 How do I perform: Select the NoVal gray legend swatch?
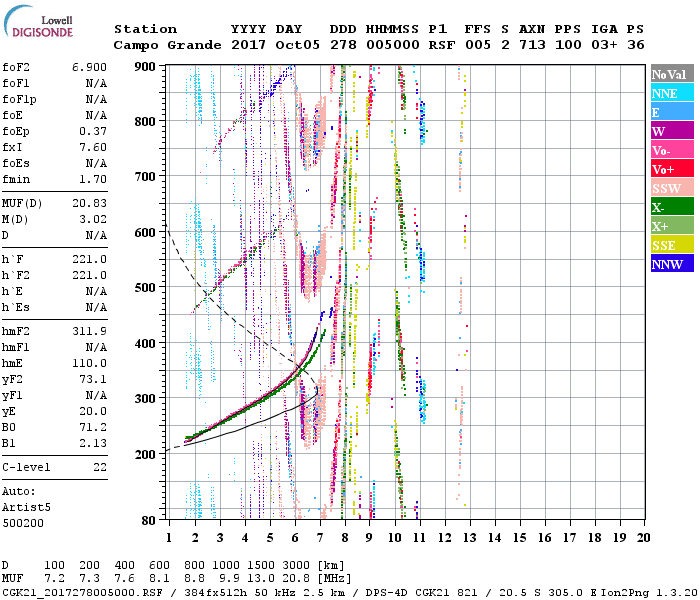click(x=672, y=74)
